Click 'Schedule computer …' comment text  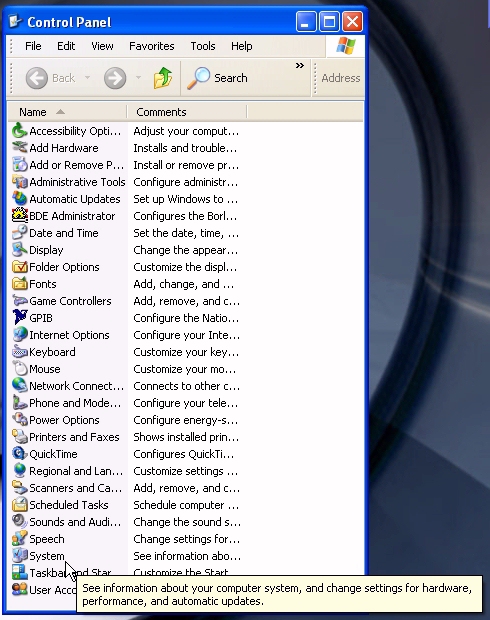click(x=186, y=505)
